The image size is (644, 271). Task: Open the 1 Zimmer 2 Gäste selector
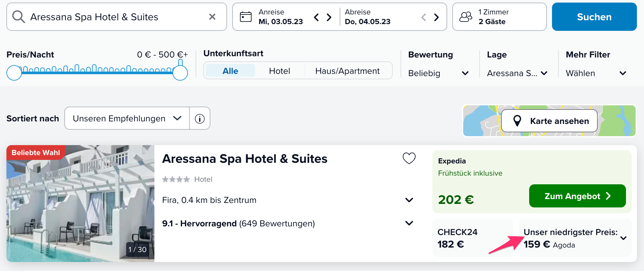[x=499, y=17]
